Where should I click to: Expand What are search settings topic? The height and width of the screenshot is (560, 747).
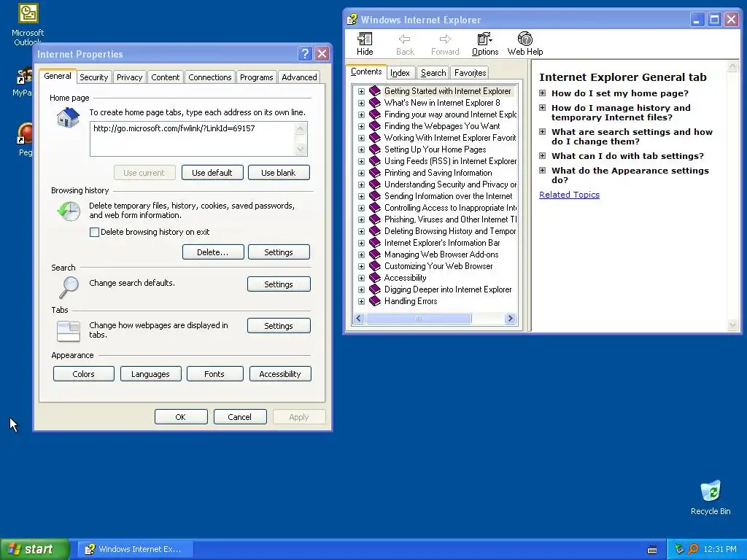pyautogui.click(x=542, y=132)
